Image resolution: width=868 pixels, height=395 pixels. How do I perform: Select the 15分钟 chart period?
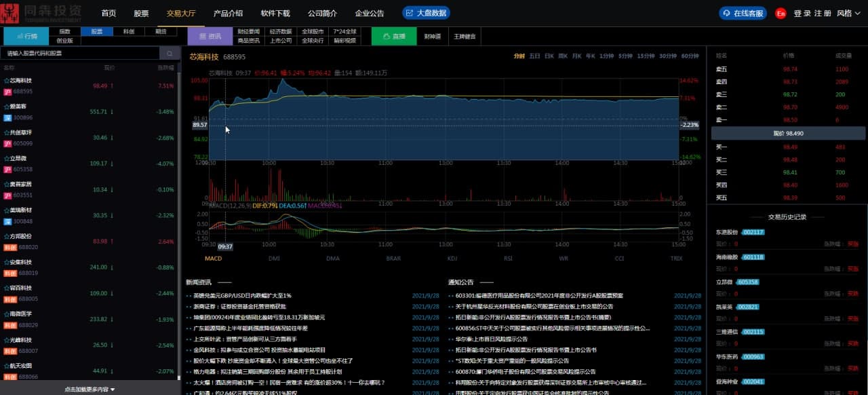coord(646,56)
